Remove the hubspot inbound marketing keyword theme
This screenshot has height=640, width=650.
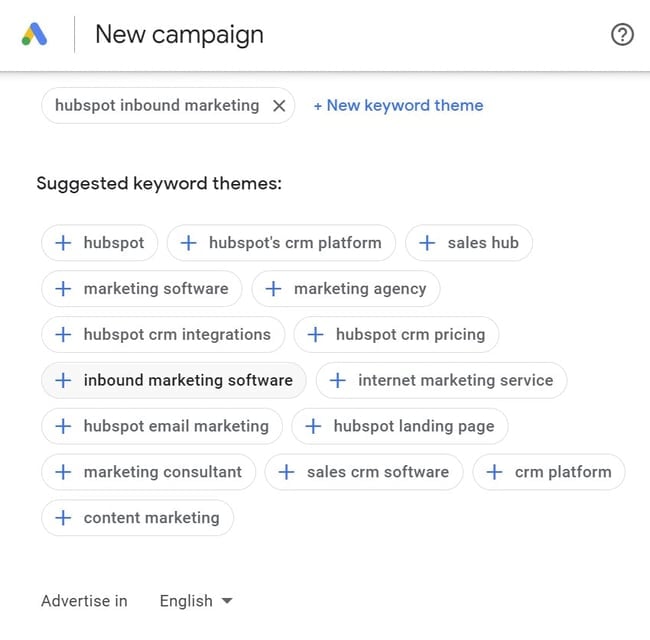click(279, 106)
